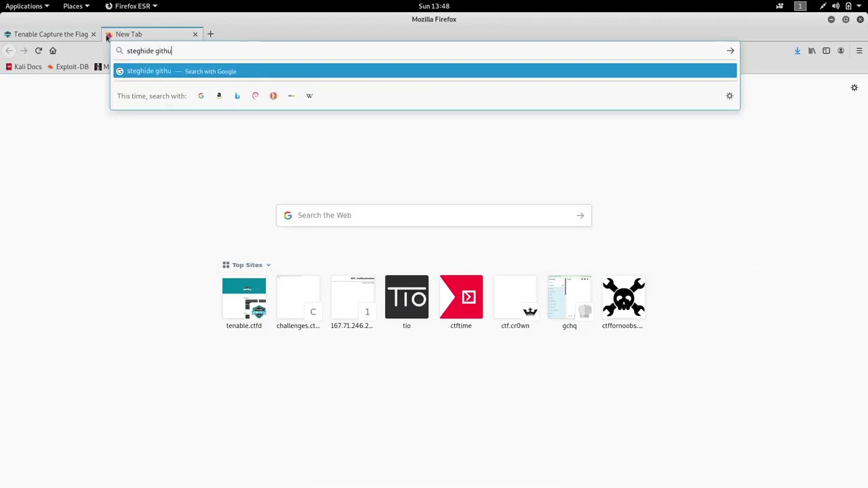The image size is (868, 488).
Task: Select the New Tab tab
Action: tap(153, 34)
